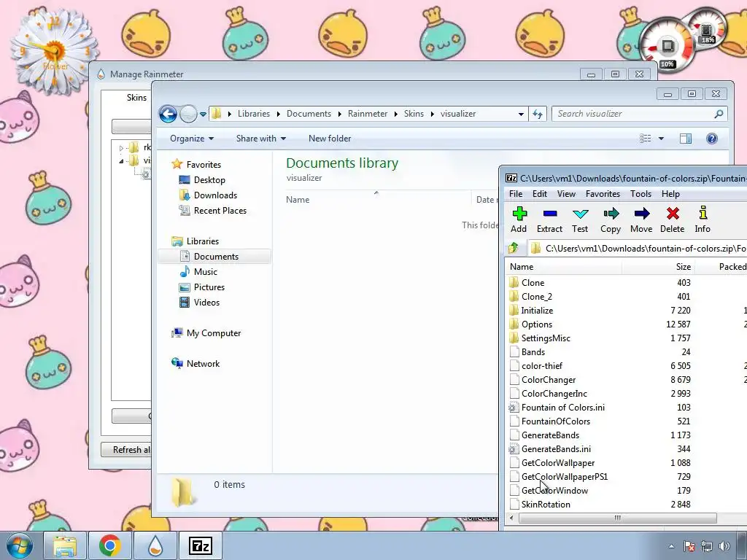Open Recent Places in Explorer sidebar

tap(220, 211)
